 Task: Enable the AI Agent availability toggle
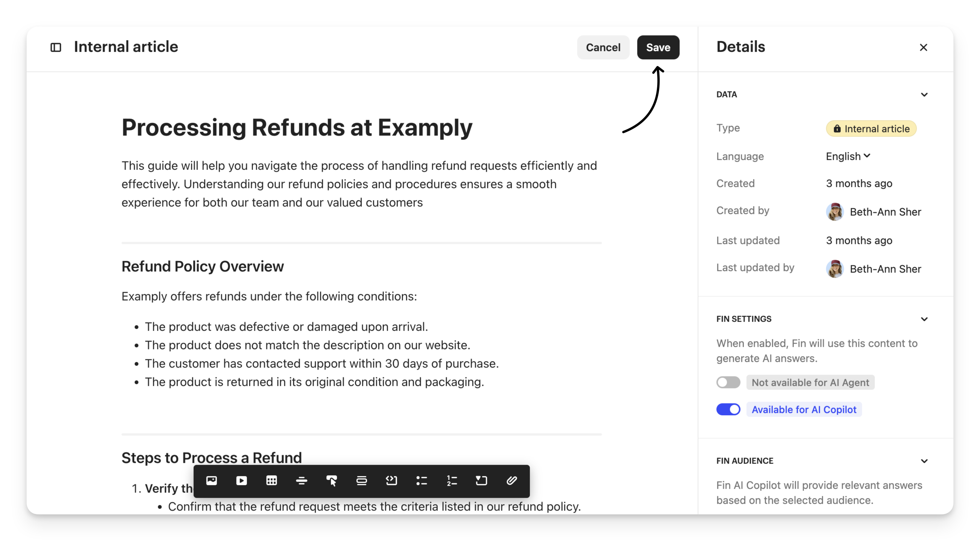click(728, 382)
